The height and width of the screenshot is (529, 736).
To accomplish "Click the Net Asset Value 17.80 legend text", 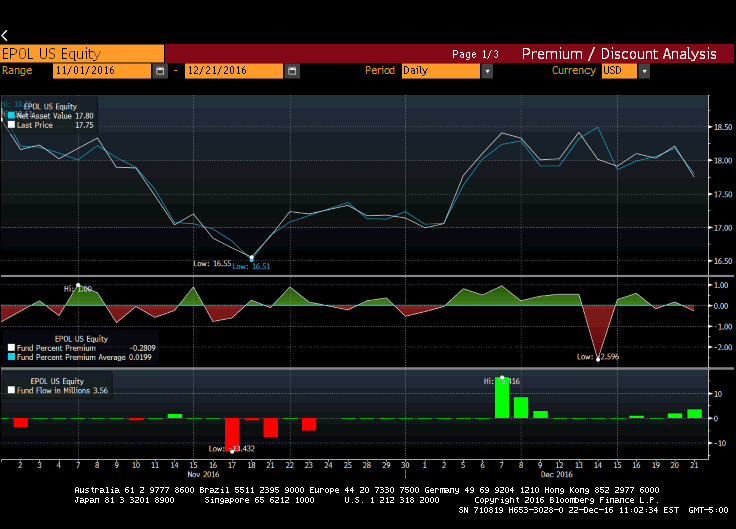I will (x=55, y=115).
